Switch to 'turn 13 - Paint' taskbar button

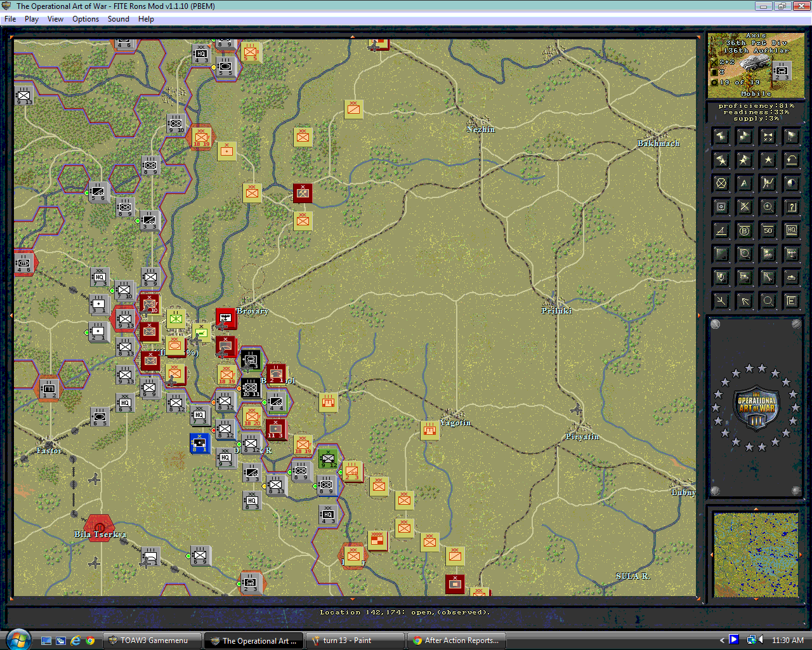pyautogui.click(x=355, y=640)
